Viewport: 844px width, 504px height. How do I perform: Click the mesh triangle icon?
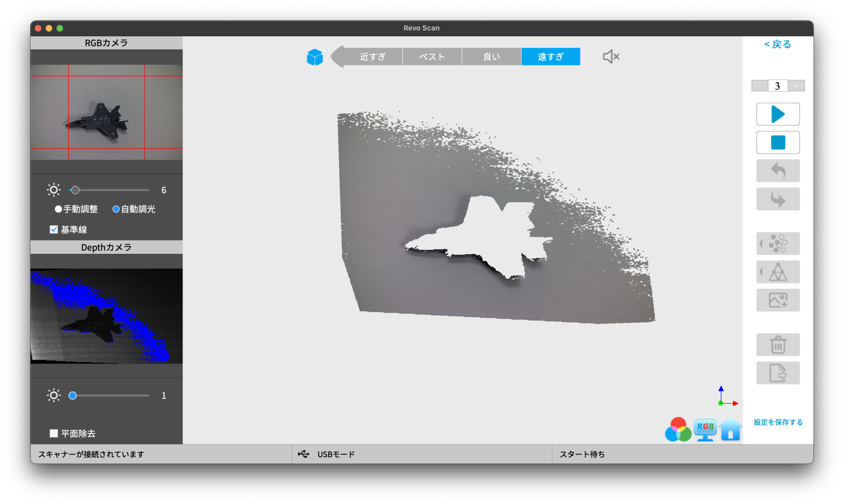[778, 272]
